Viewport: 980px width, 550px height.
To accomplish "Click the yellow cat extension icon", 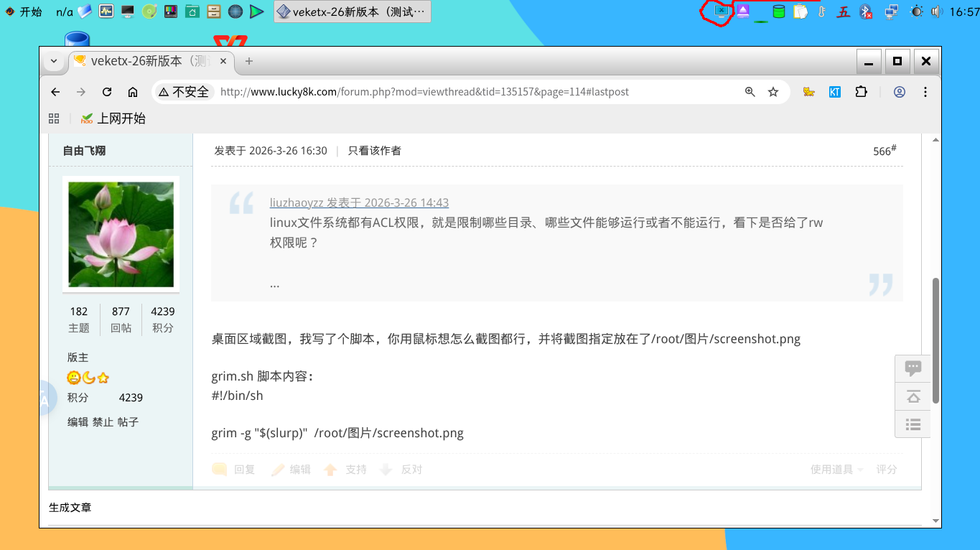I will [808, 91].
